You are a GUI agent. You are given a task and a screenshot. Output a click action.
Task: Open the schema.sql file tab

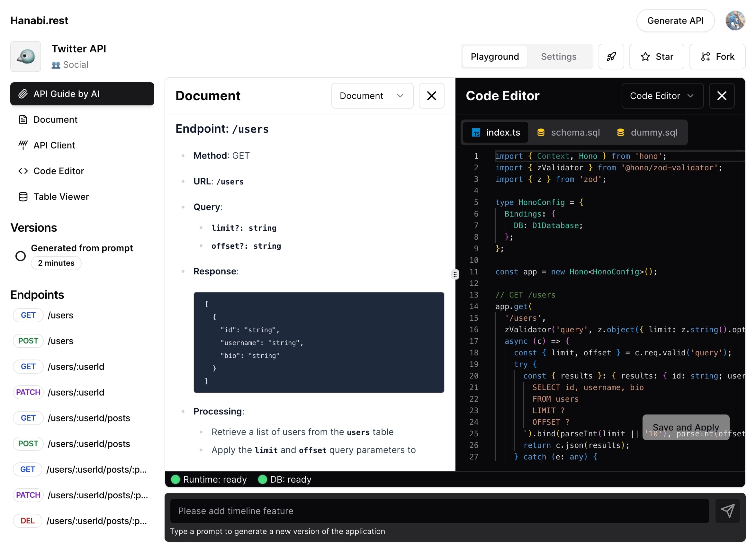(568, 133)
